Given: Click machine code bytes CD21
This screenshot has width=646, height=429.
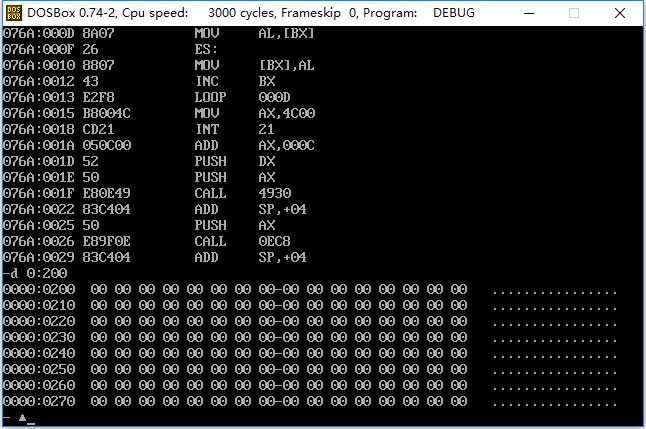Looking at the screenshot, I should pyautogui.click(x=98, y=129).
